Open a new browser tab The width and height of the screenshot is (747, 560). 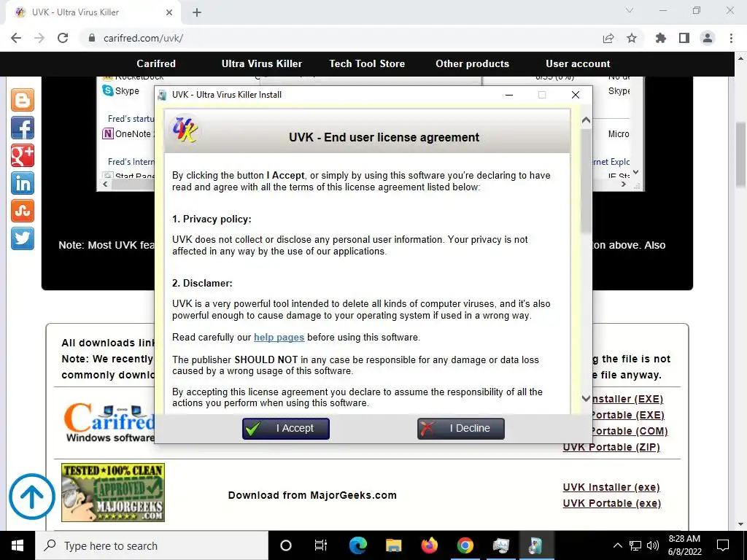click(x=197, y=12)
